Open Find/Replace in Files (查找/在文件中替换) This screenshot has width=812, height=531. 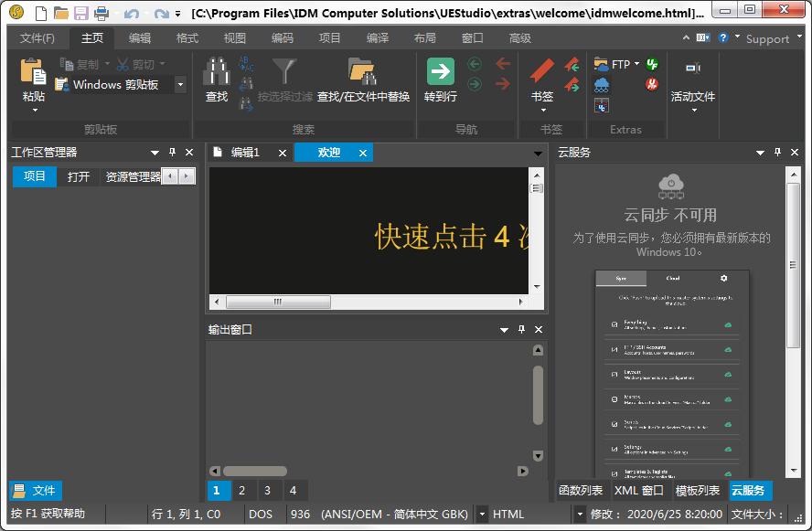[x=363, y=73]
